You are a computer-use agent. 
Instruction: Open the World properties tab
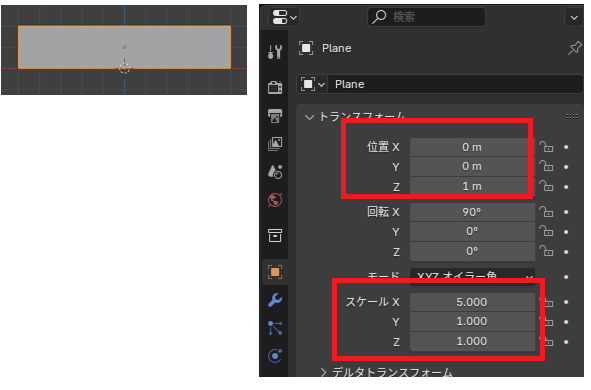pos(275,200)
